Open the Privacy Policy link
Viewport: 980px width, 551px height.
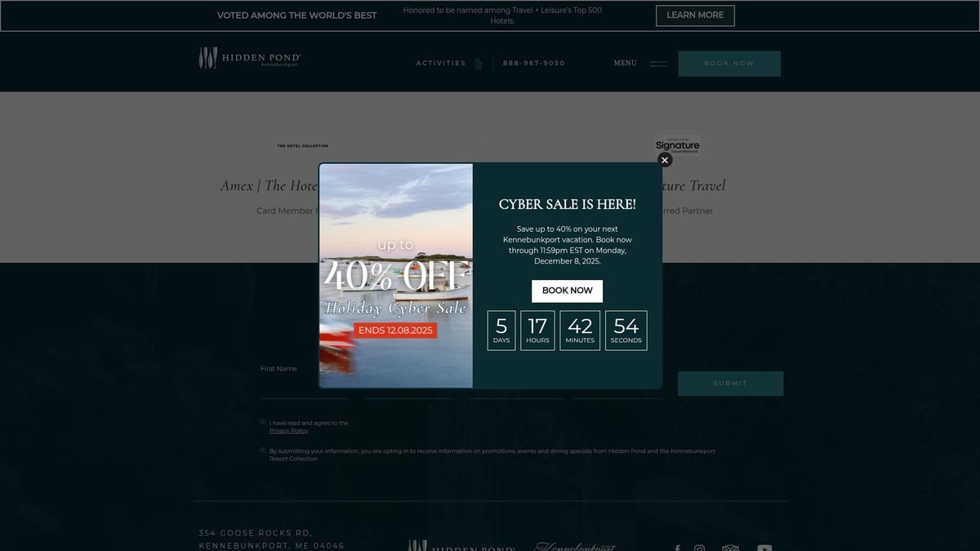coord(288,431)
